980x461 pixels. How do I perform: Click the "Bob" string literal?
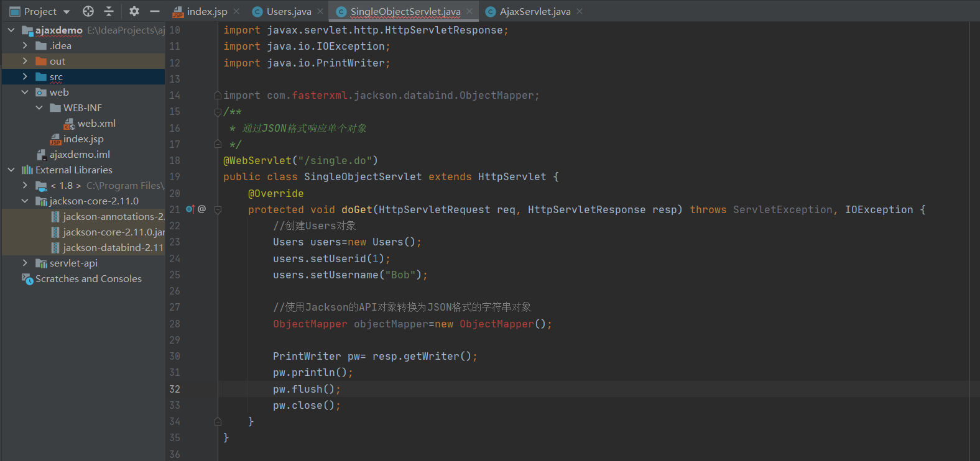[x=400, y=275]
